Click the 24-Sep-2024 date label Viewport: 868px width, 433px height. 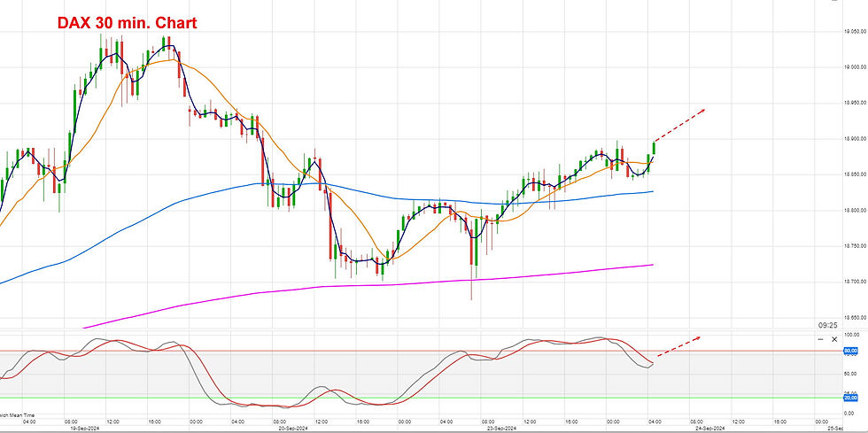coord(710,429)
